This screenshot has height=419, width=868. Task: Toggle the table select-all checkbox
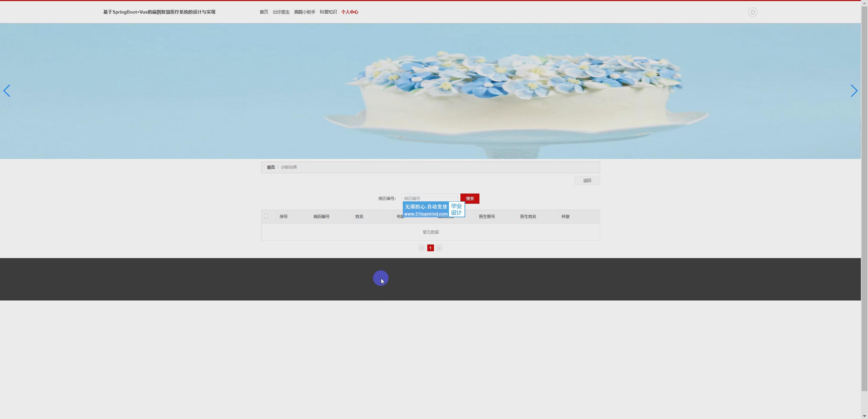tap(266, 216)
